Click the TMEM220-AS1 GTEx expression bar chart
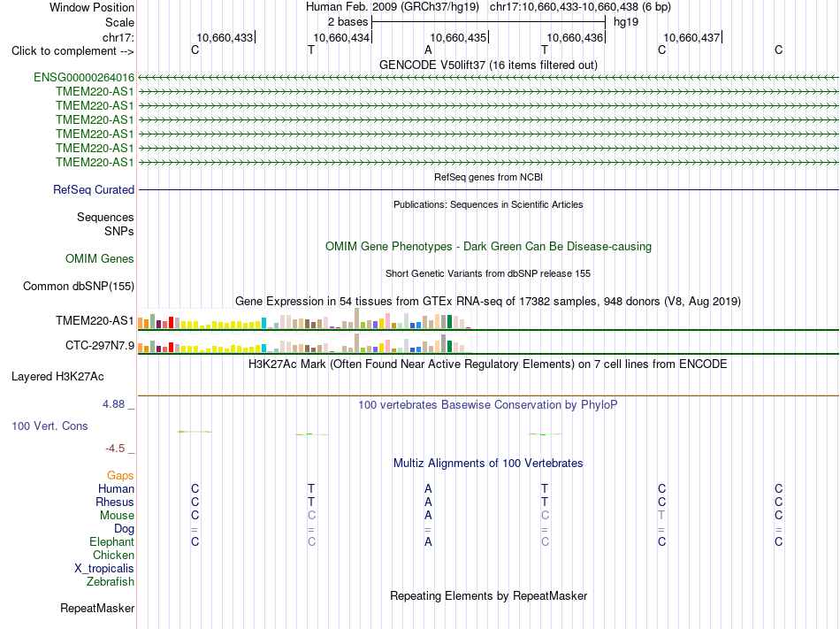The height and width of the screenshot is (629, 840). tap(304, 318)
